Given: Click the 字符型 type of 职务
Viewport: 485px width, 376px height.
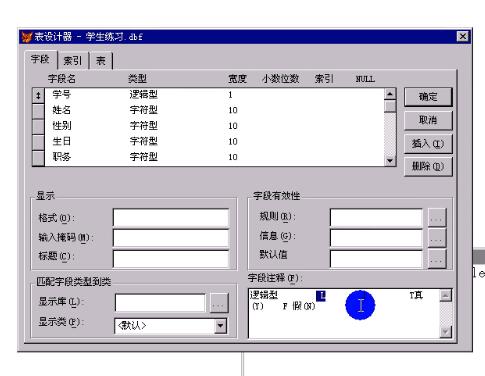Looking at the screenshot, I should click(x=144, y=157).
